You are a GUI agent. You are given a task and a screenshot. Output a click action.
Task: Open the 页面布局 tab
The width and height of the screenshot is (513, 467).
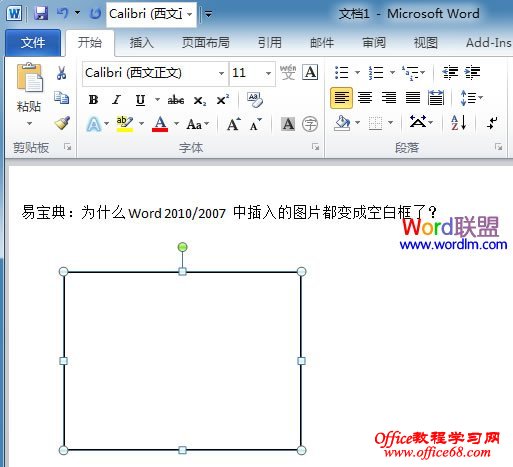tap(206, 43)
